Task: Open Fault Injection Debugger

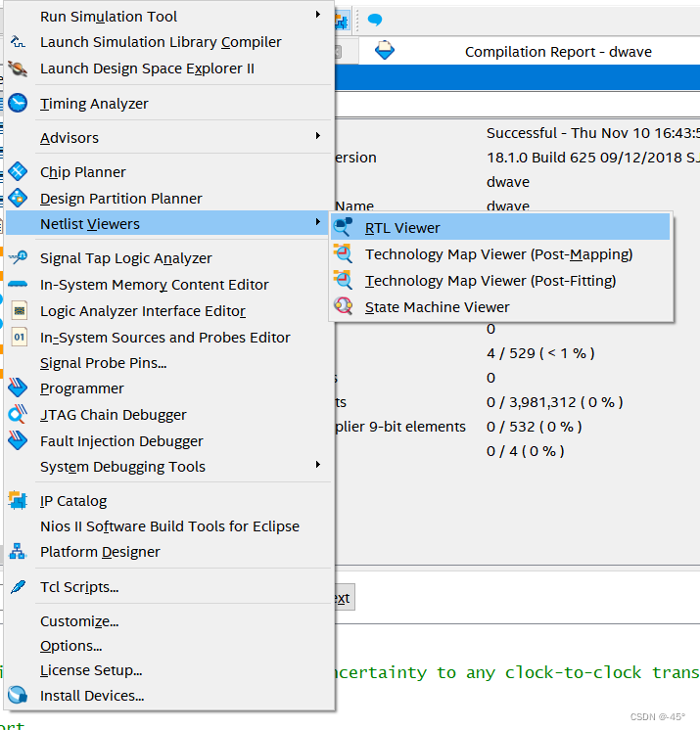Action: [x=167, y=441]
